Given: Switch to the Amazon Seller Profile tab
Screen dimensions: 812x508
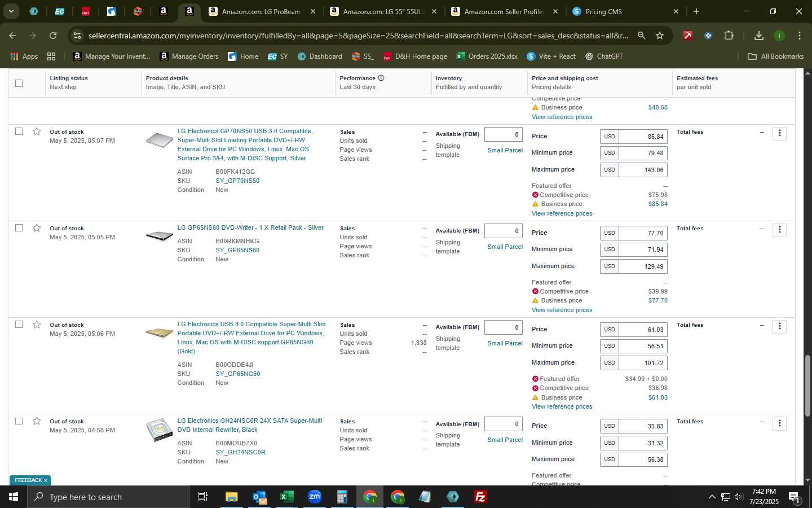Looking at the screenshot, I should [504, 11].
